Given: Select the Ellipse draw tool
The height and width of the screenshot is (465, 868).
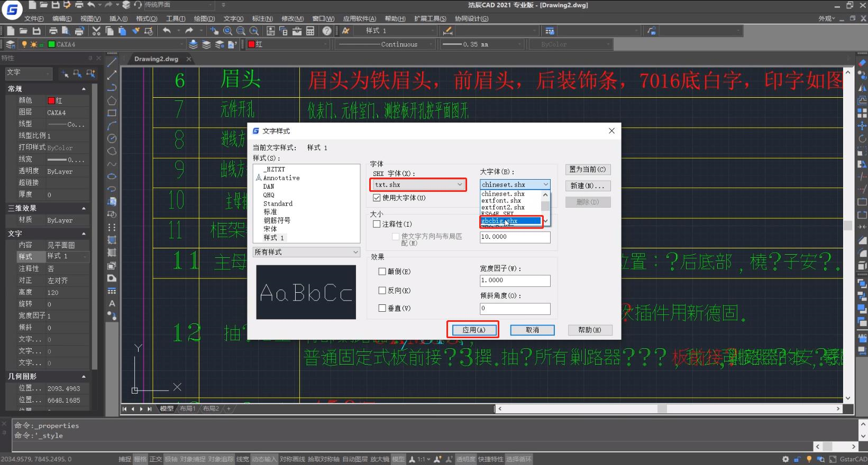Looking at the screenshot, I should tap(112, 176).
